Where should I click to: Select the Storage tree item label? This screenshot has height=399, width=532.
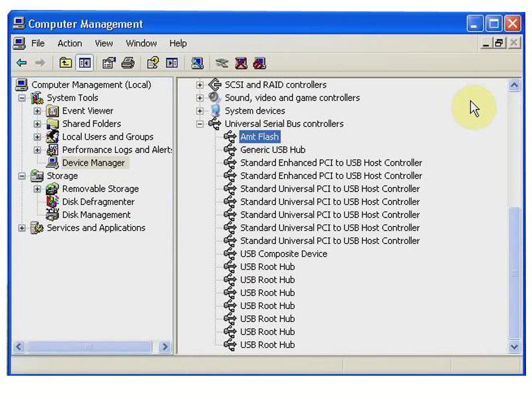point(63,176)
